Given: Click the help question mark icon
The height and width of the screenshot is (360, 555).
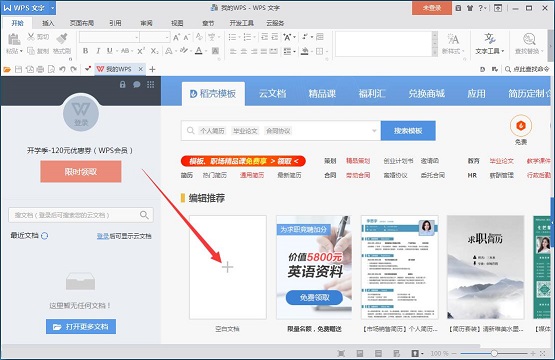Looking at the screenshot, I should 481,8.
